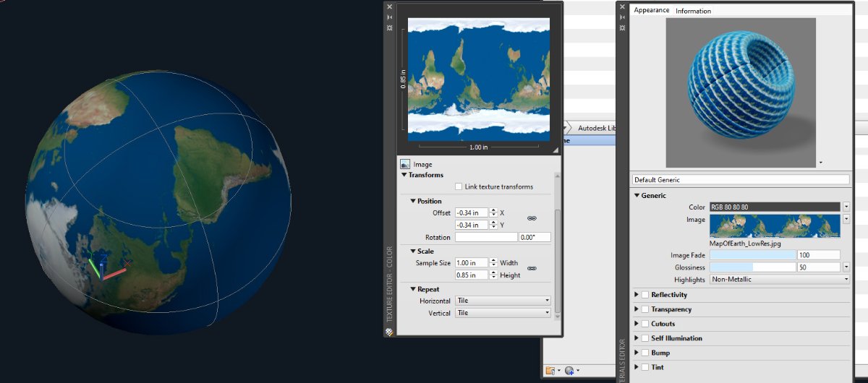Toggle the Position offset aspect link icon
The image size is (868, 383).
coord(532,218)
